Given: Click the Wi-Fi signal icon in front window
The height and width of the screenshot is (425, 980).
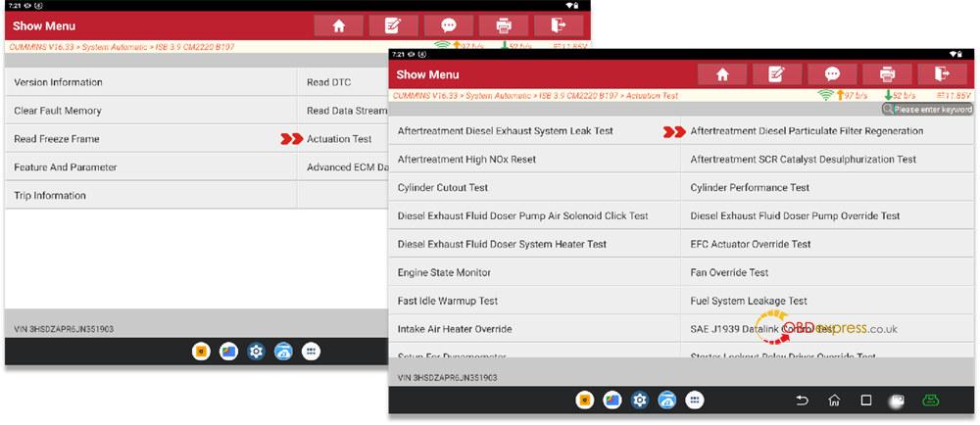Looking at the screenshot, I should pos(825,96).
